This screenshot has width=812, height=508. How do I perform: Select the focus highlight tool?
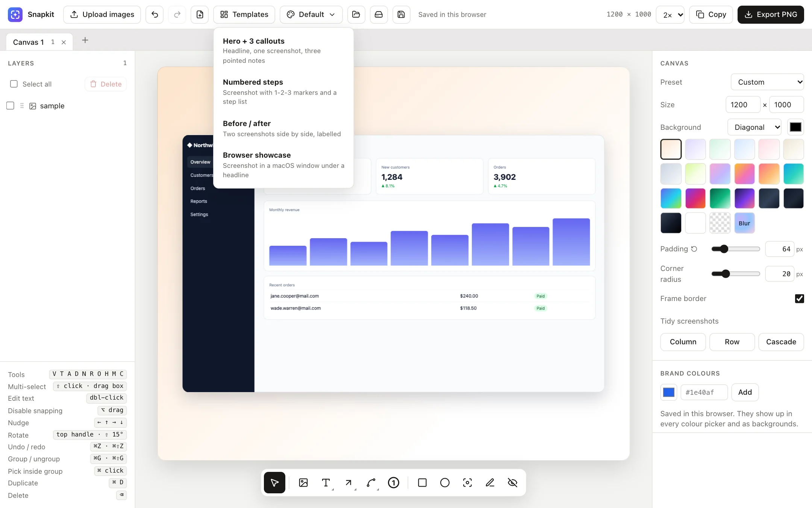click(x=467, y=482)
